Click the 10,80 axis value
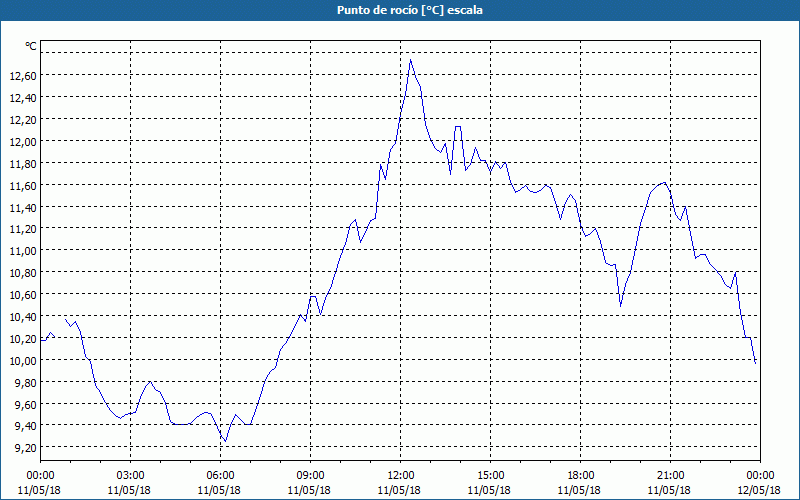Screen dimensions: 800x500 [23, 272]
